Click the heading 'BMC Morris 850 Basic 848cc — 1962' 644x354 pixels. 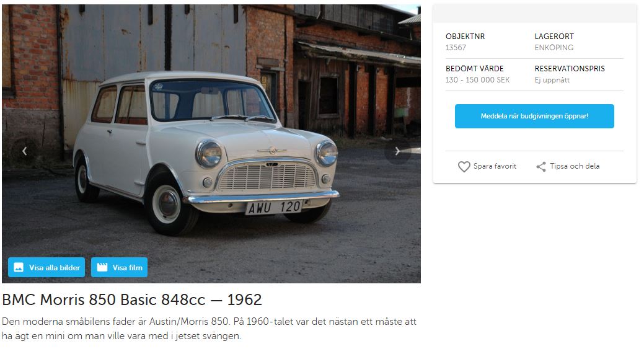pyautogui.click(x=132, y=300)
